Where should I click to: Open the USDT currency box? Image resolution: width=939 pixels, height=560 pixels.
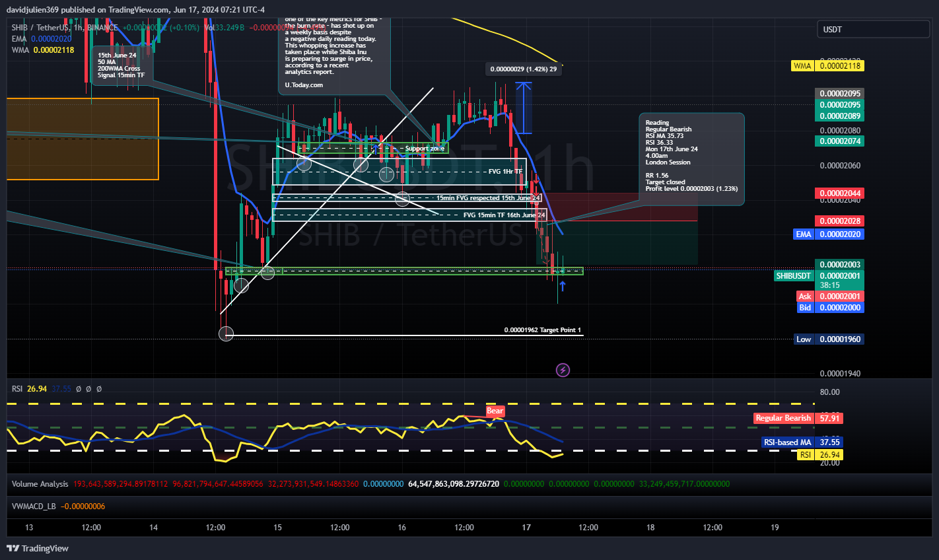(874, 29)
